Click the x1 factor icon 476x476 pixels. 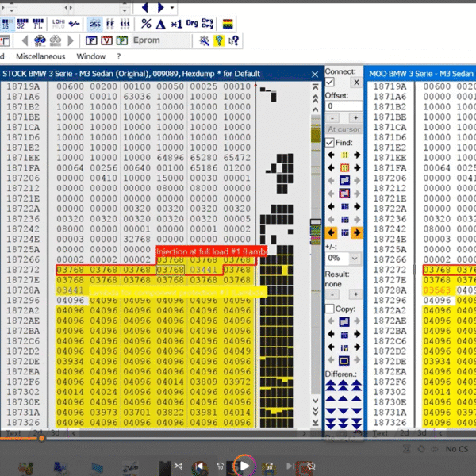click(x=176, y=24)
